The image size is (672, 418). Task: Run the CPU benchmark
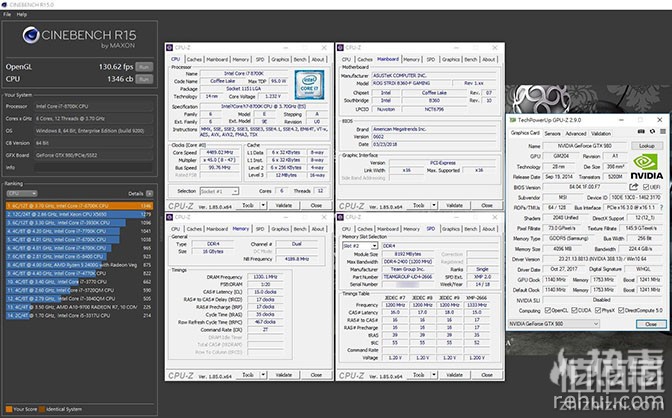(144, 79)
